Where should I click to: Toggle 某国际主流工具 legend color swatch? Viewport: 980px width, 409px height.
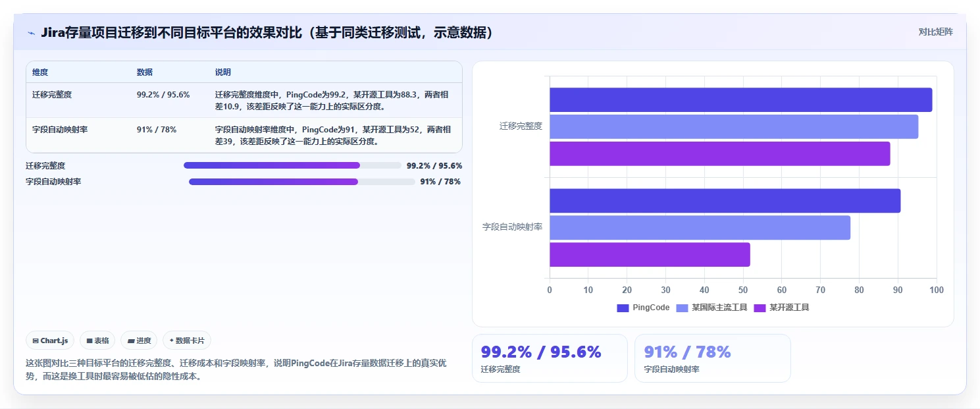tap(682, 308)
